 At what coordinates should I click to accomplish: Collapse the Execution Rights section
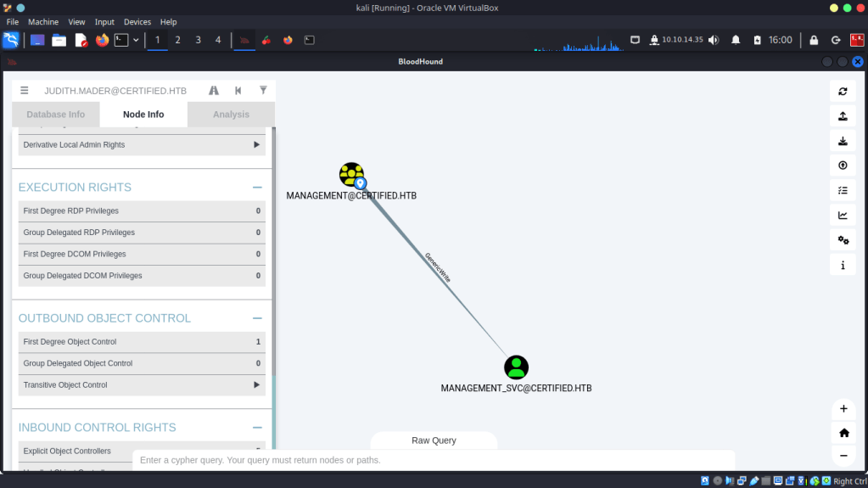(256, 188)
